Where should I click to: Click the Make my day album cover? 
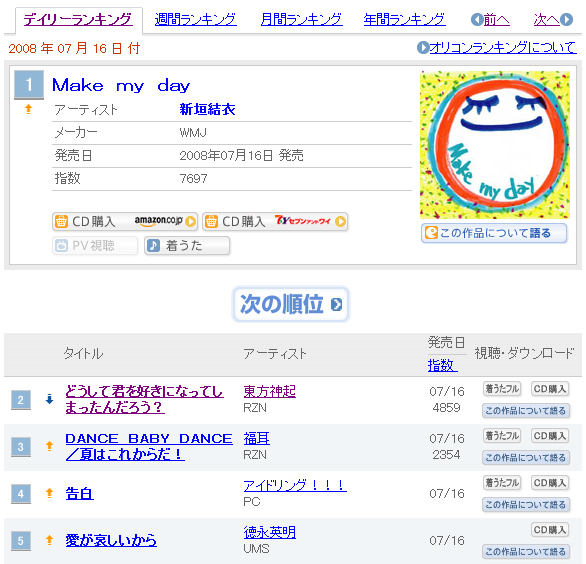pyautogui.click(x=494, y=145)
